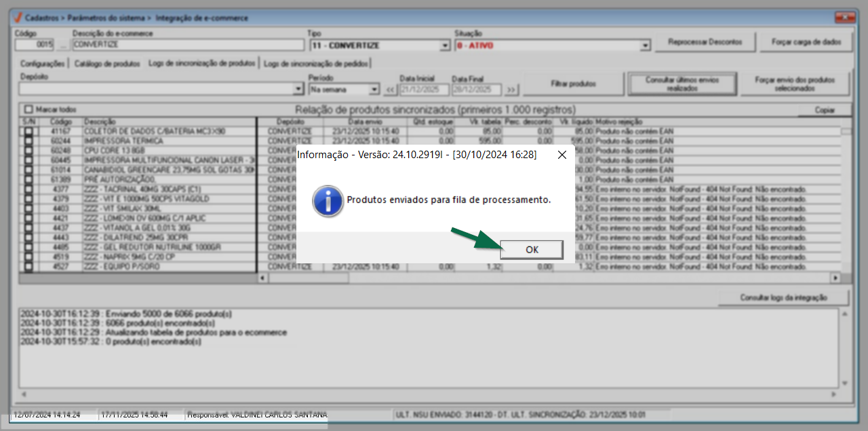Image resolution: width=868 pixels, height=431 pixels.
Task: Click the Data Inicial date field
Action: [x=424, y=90]
